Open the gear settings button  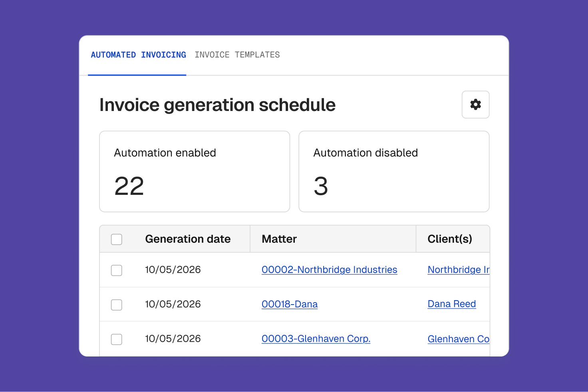pyautogui.click(x=475, y=105)
